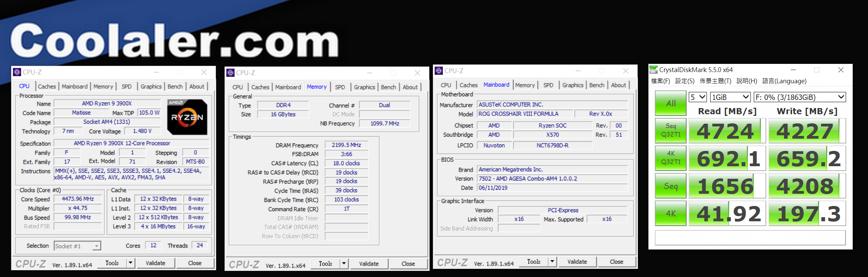Select Bench tab in the Memory CPU-Z window
This screenshot has height=277, width=868.
tap(388, 87)
